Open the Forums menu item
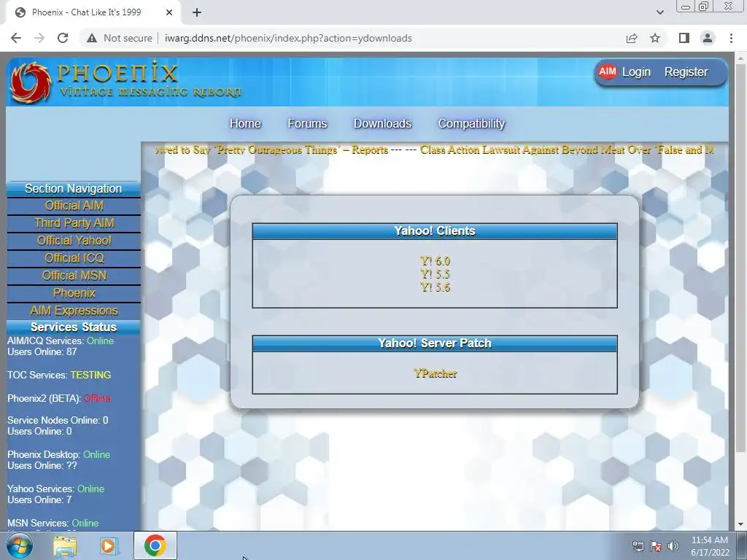This screenshot has height=560, width=747. coord(307,123)
